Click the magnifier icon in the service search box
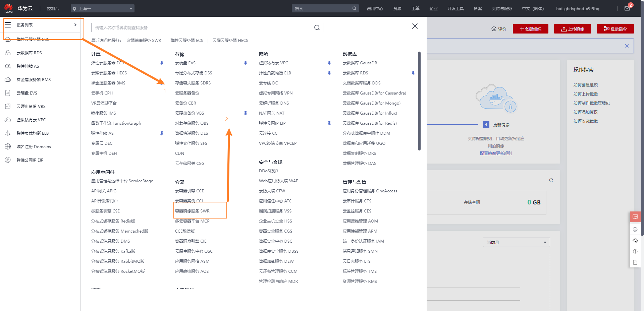The width and height of the screenshot is (644, 311). 317,27
